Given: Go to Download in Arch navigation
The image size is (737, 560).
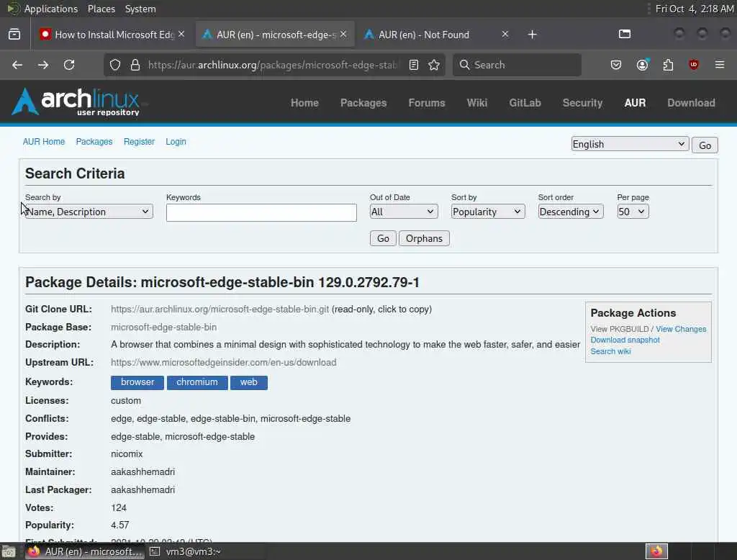Looking at the screenshot, I should [691, 102].
